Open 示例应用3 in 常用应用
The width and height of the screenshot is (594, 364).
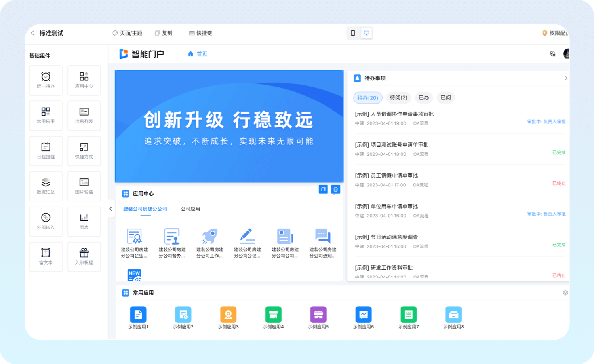coord(228,318)
